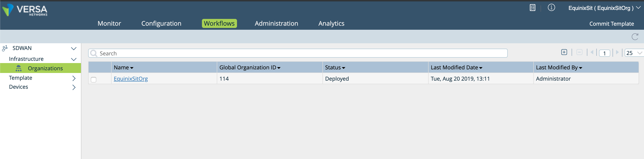Click the info circle icon
Image resolution: width=644 pixels, height=159 pixels.
tap(551, 7)
